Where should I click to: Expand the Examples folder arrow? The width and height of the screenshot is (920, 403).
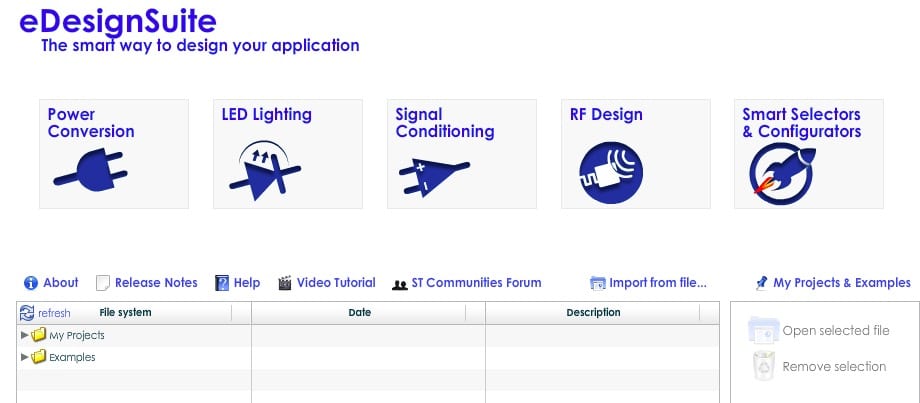25,357
